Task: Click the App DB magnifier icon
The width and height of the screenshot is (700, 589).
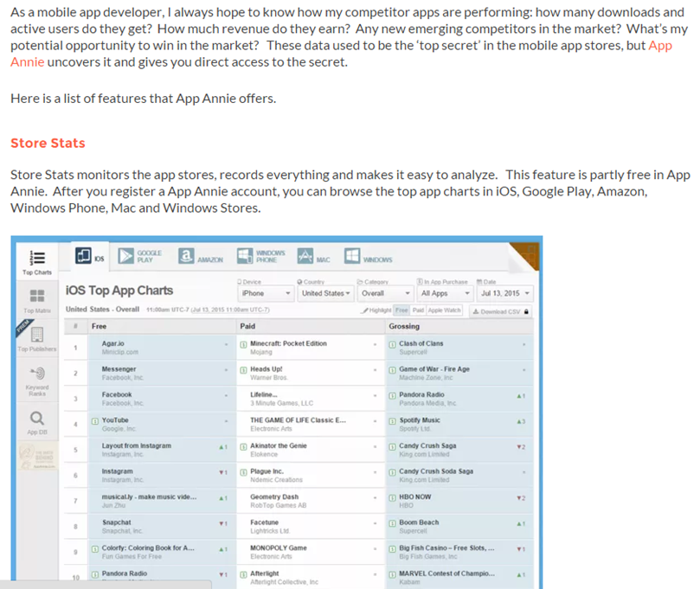Action: click(x=37, y=419)
